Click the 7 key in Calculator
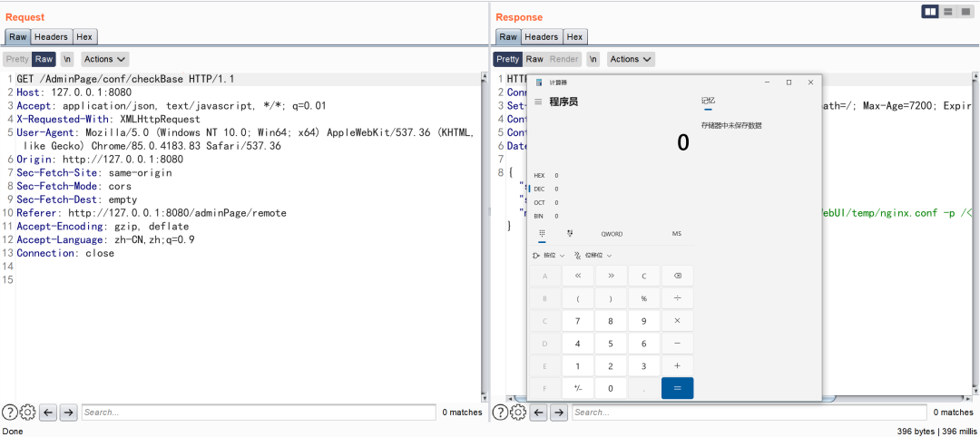Viewport: 980px width, 437px height. (x=577, y=321)
